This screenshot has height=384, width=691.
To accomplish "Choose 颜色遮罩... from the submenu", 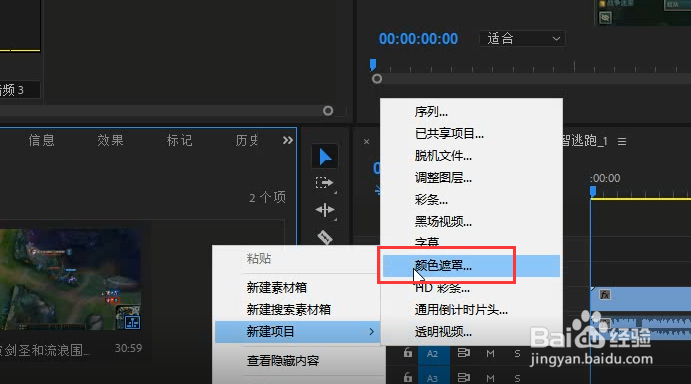I will [x=472, y=266].
